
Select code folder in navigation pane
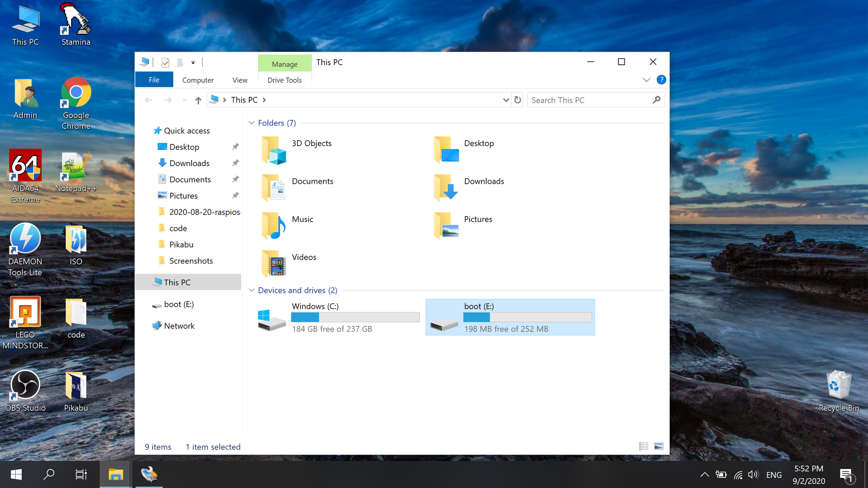point(178,228)
